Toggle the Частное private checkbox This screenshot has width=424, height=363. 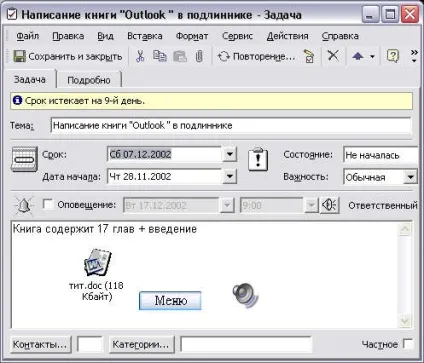(x=408, y=344)
